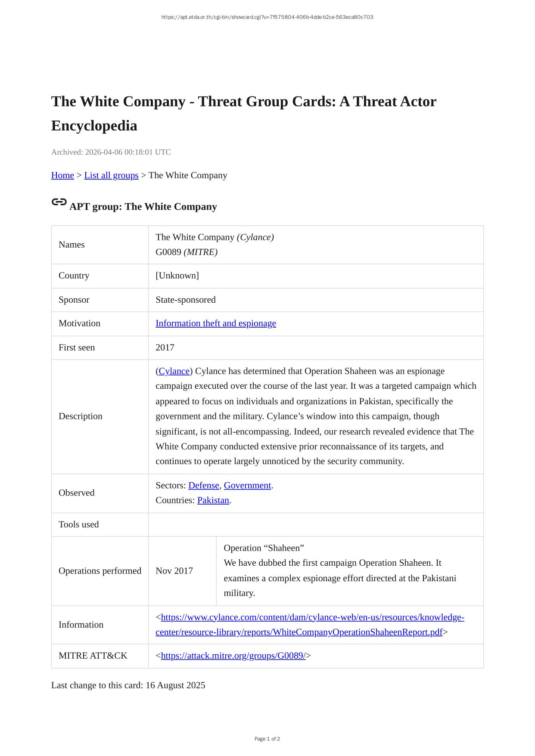This screenshot has width=535, height=756.
Task: Click the source URL at page top
Action: [x=267, y=17]
